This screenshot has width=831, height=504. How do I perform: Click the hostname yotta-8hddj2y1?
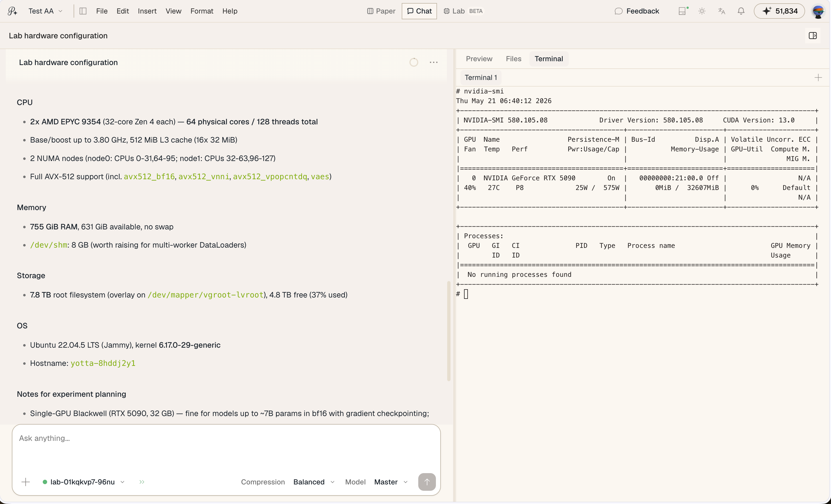(103, 363)
